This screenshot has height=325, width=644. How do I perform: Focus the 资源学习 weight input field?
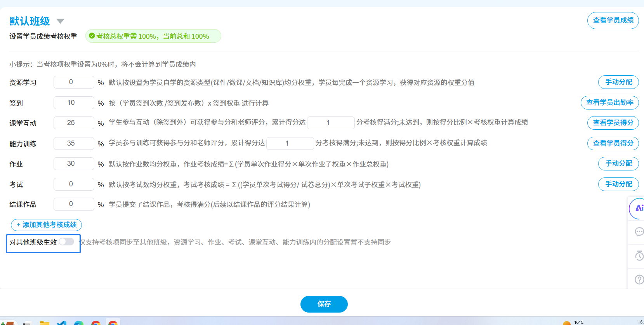point(74,82)
